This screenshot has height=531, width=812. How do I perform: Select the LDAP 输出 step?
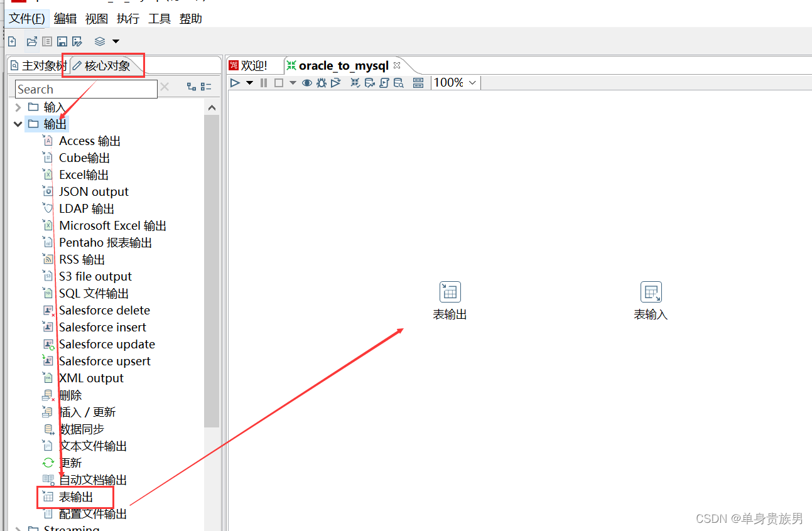87,209
